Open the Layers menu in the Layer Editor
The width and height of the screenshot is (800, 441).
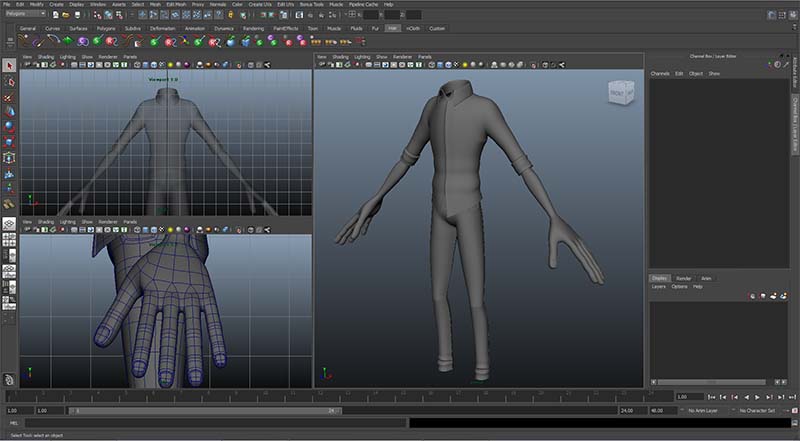(x=659, y=287)
